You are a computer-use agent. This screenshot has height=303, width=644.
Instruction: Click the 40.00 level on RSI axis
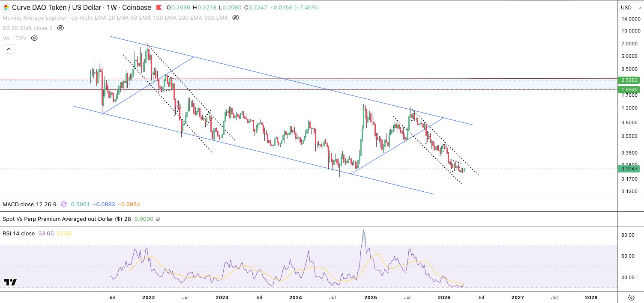(x=628, y=277)
